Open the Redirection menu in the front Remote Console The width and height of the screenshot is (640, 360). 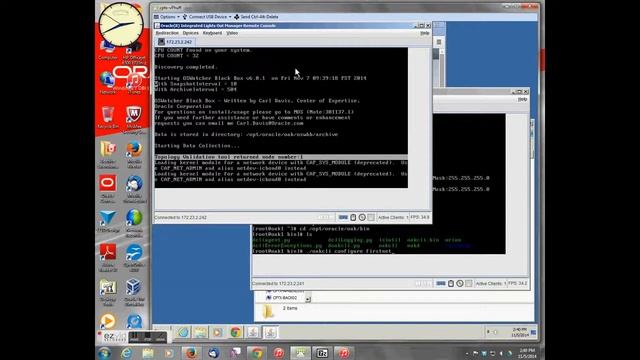click(167, 33)
